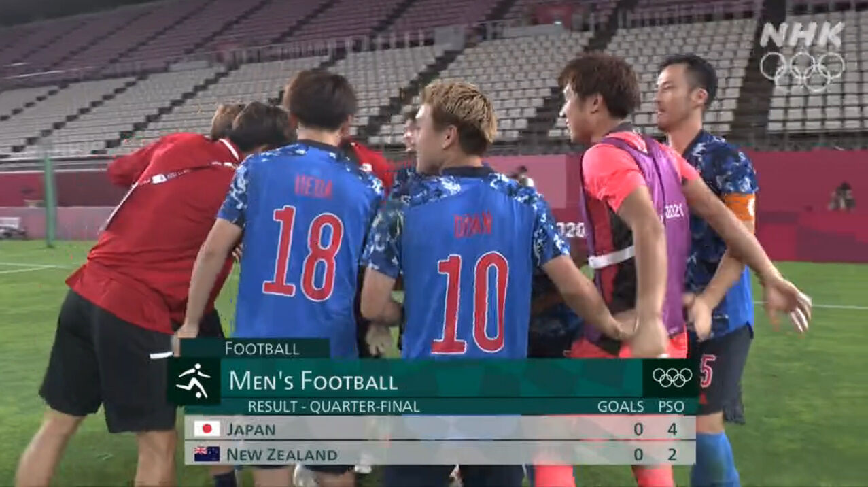Click the number 18 on the jersey
Viewport: 868px width, 487px height.
tap(303, 252)
